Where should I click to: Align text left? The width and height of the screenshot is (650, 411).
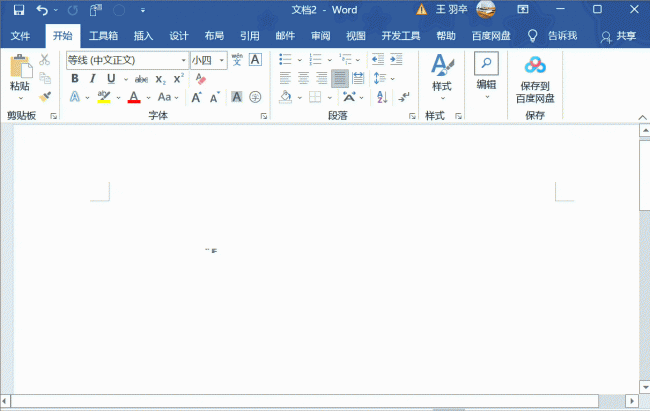point(285,78)
